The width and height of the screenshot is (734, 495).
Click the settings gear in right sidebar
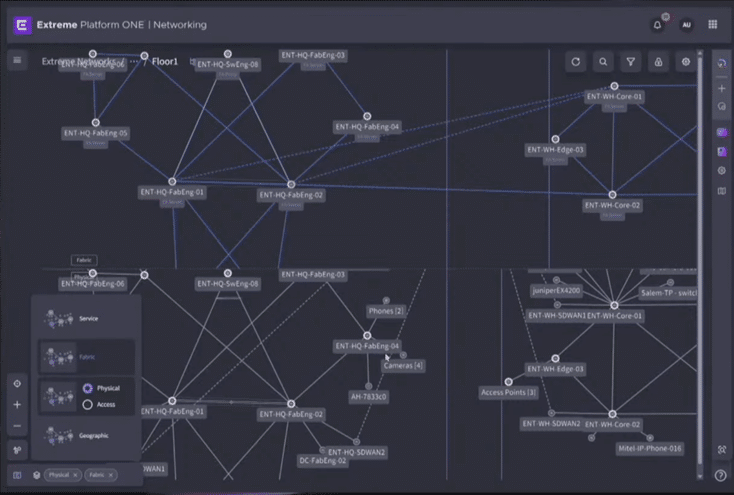click(x=722, y=171)
